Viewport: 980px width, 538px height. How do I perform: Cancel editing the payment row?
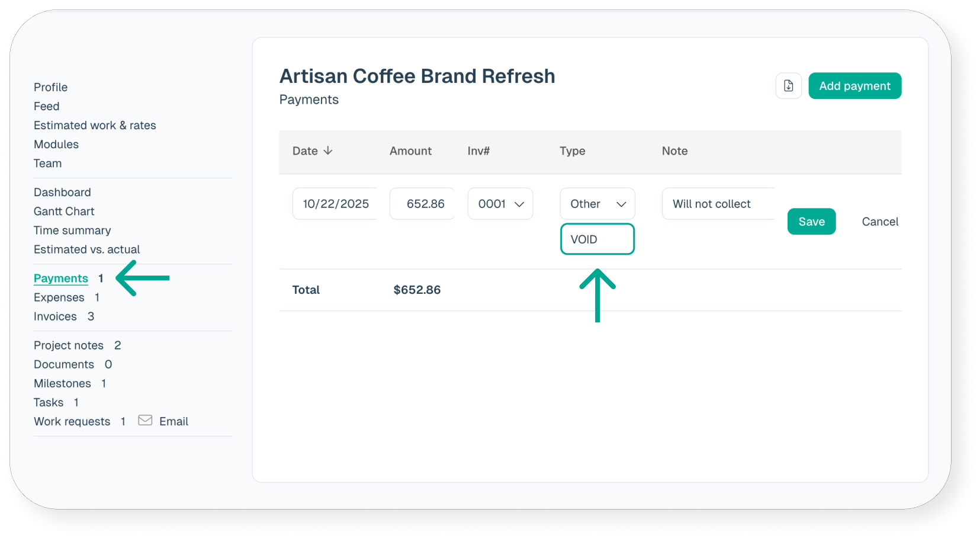(x=880, y=222)
